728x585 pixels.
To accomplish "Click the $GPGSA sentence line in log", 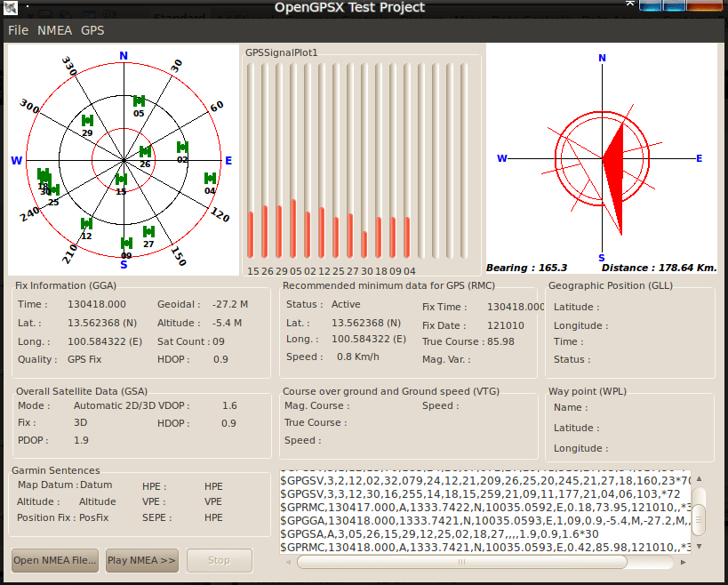I will click(x=439, y=534).
